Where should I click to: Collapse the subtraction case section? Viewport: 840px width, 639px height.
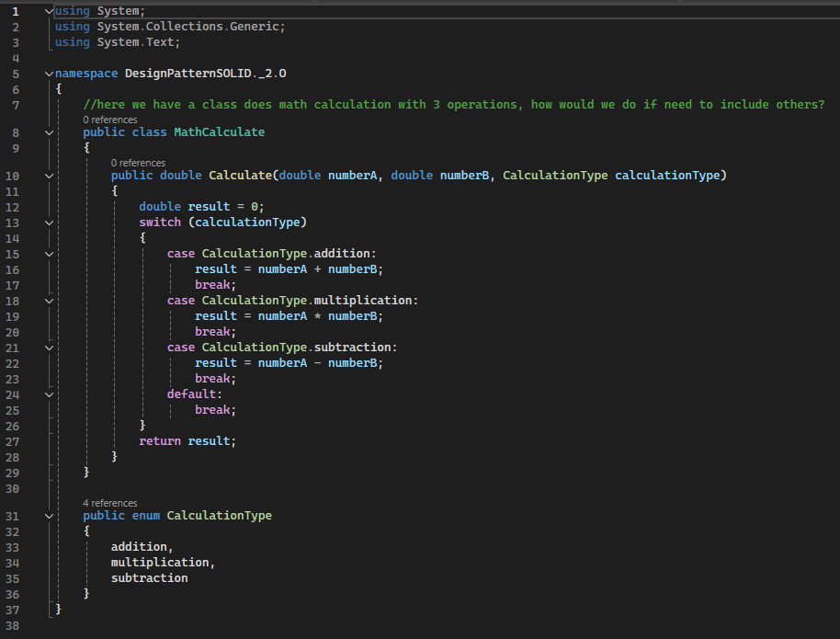point(49,348)
